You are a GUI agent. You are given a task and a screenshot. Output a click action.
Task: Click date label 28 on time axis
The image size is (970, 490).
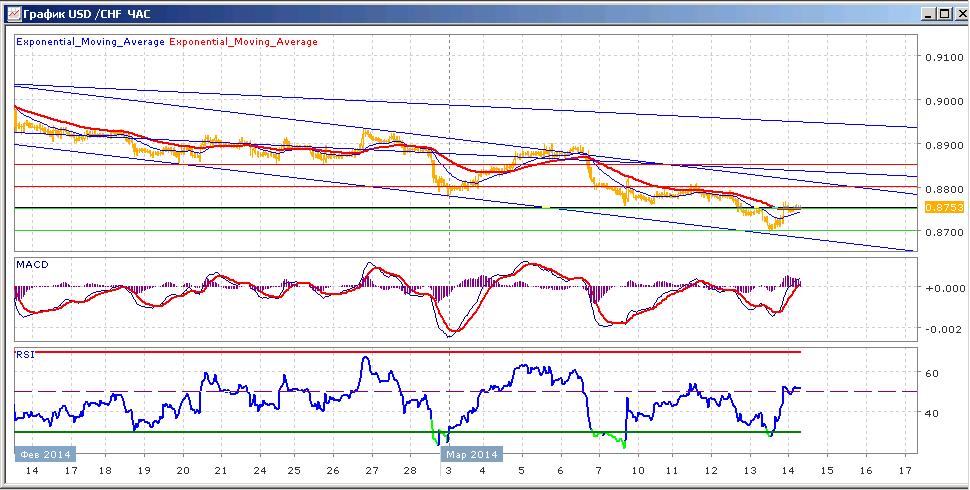[x=410, y=471]
